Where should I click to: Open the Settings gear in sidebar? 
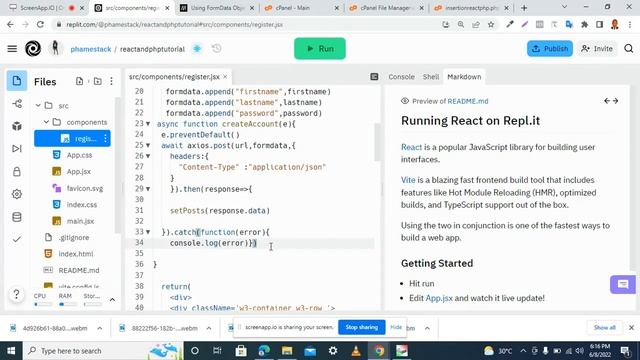17,194
